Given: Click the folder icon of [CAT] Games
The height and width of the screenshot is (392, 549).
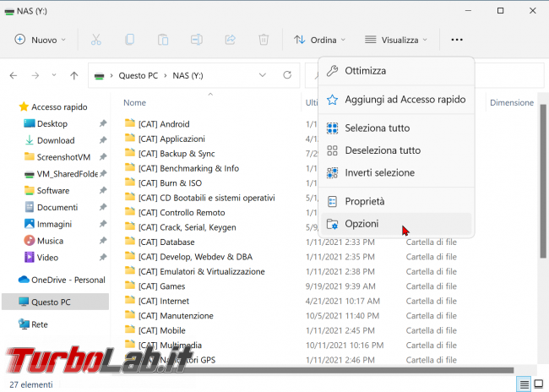Looking at the screenshot, I should (130, 286).
